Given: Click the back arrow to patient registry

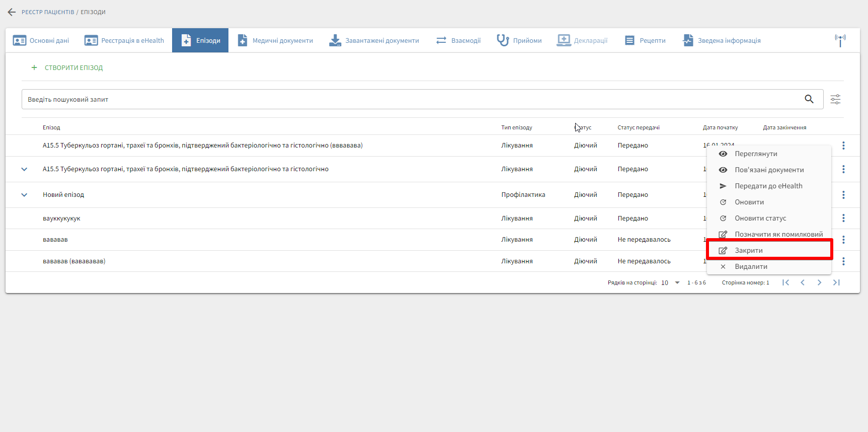Looking at the screenshot, I should (12, 12).
